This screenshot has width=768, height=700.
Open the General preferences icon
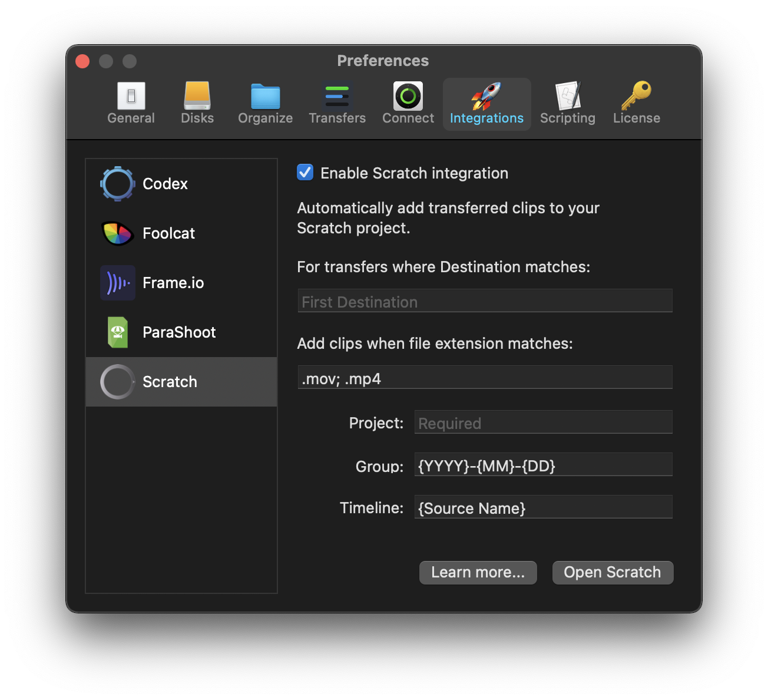coord(131,96)
